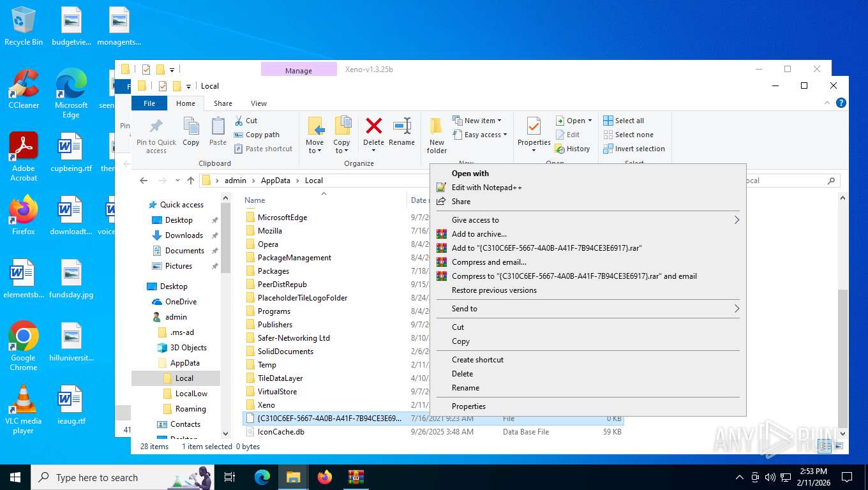Image resolution: width=868 pixels, height=490 pixels.
Task: Click History in the ribbon
Action: click(572, 149)
